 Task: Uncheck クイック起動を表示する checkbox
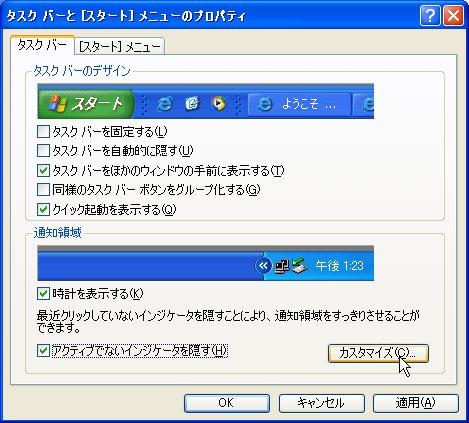pos(43,209)
